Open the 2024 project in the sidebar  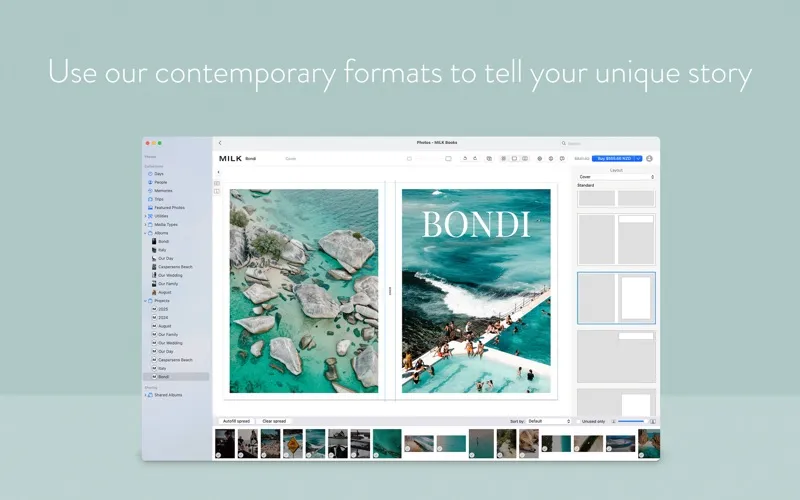tap(163, 318)
